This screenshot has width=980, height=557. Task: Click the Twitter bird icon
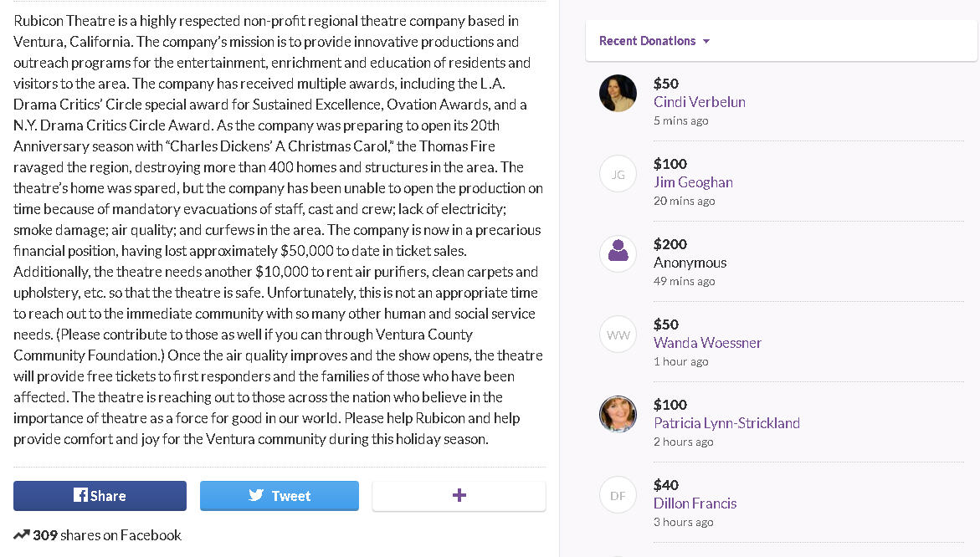[x=256, y=495]
